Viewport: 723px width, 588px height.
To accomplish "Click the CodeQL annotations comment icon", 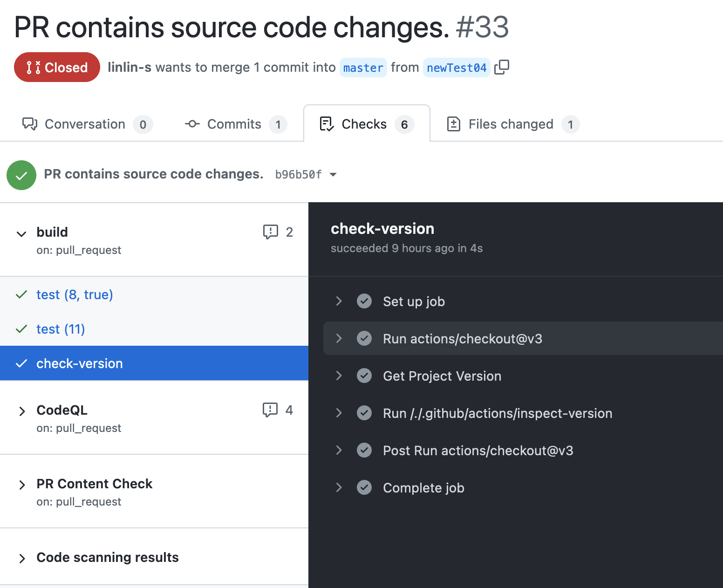I will click(x=270, y=410).
